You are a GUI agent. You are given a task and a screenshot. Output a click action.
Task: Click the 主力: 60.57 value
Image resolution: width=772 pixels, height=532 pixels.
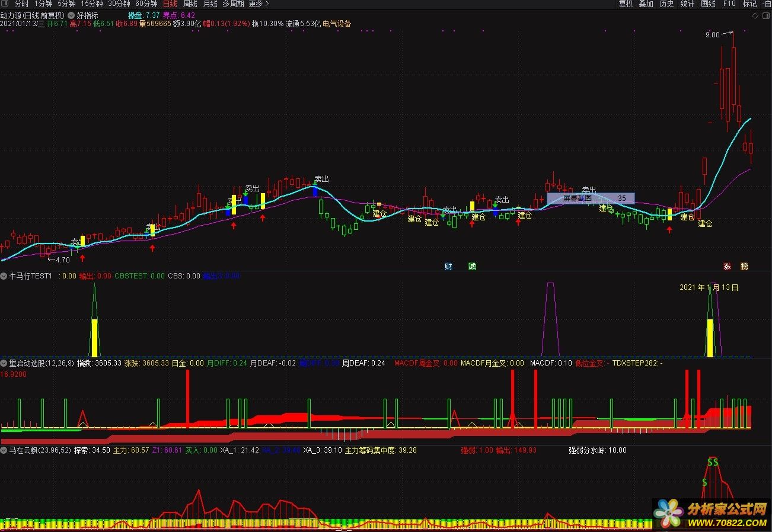(131, 450)
